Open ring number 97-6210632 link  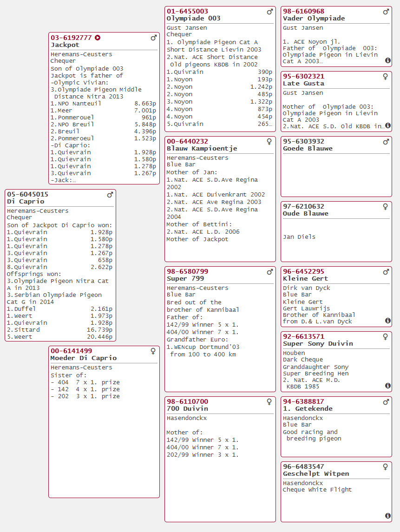(304, 206)
